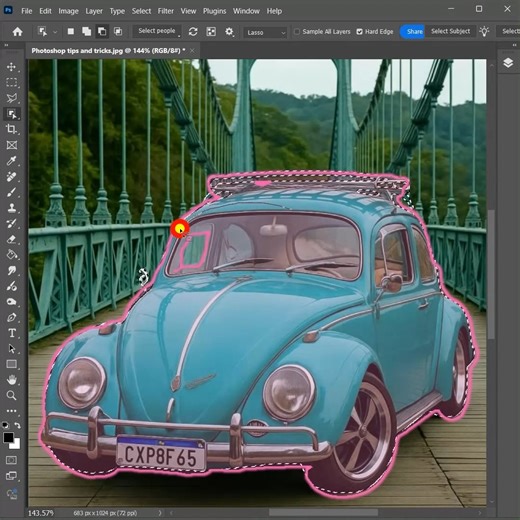The height and width of the screenshot is (520, 520).
Task: Expand status bar info arrow
Action: tap(160, 513)
